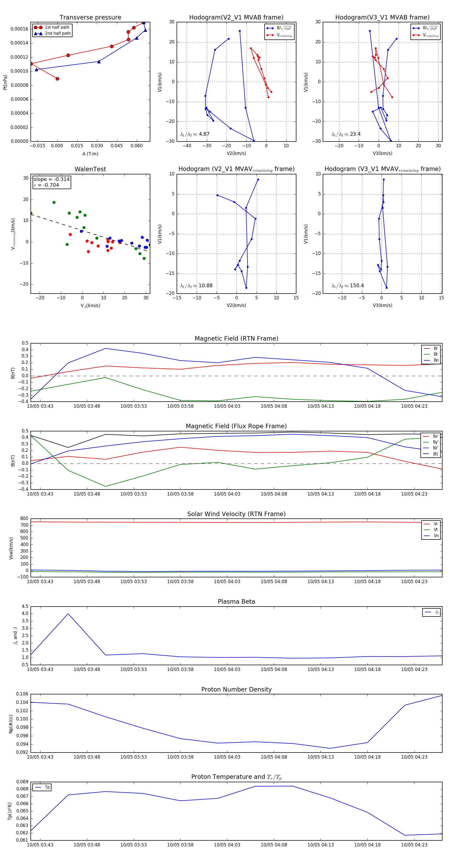Click the 'Bt' legend entry
473x868 pixels.
click(431, 354)
